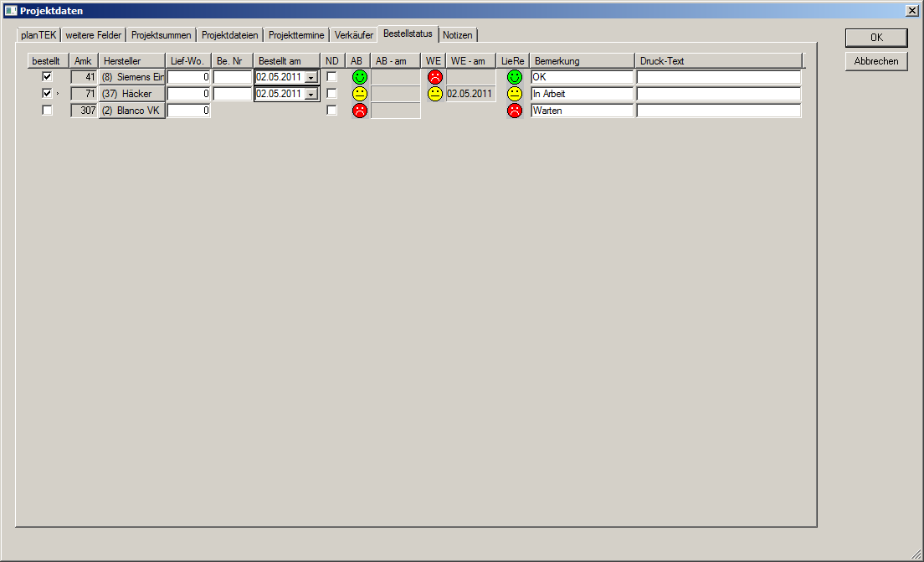Click green AB smiley in Siemens row

pos(360,77)
